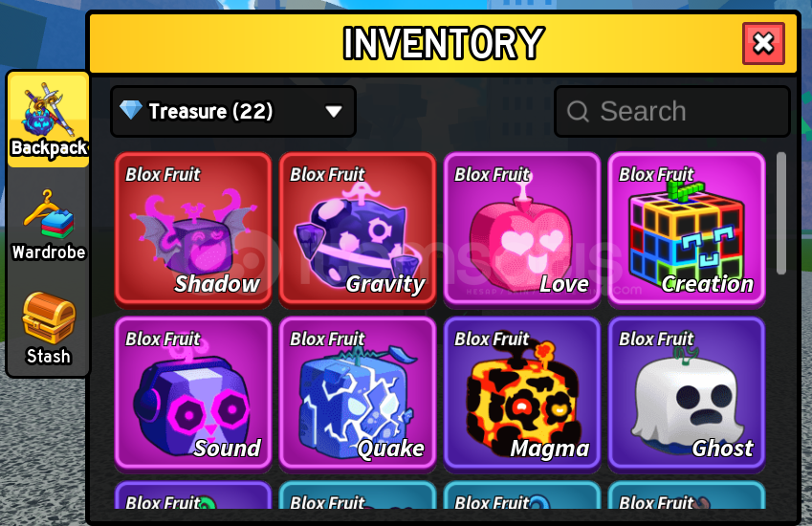
Task: Select the Gravity Blox Fruit item
Action: pos(358,230)
